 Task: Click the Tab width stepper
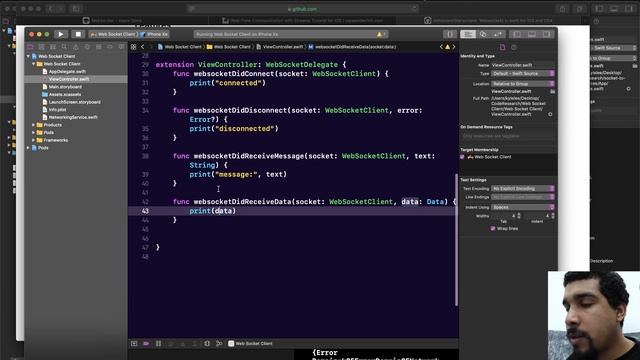519,216
